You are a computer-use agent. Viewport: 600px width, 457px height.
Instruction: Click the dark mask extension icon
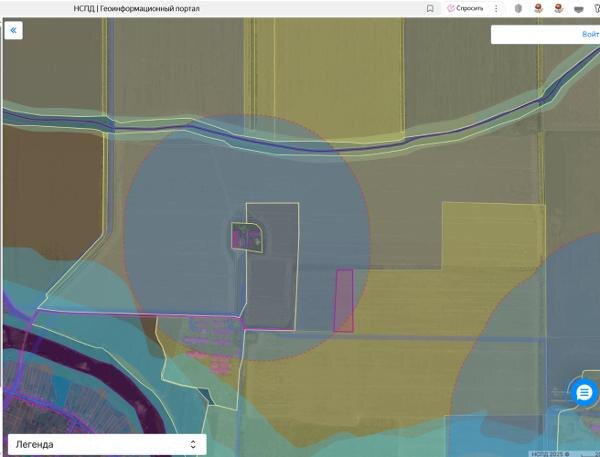tap(579, 9)
